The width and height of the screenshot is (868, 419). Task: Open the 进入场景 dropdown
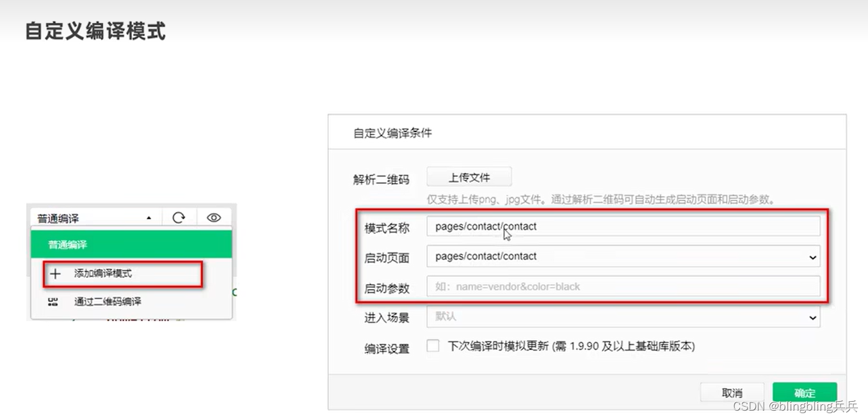[814, 317]
